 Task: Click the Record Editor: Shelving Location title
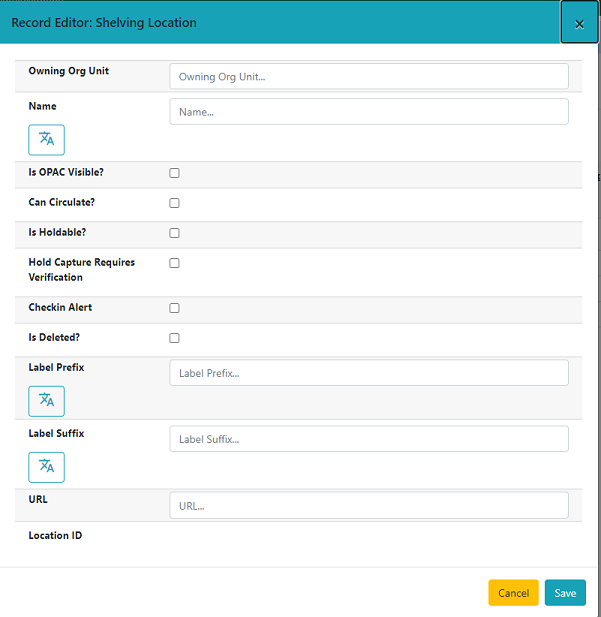click(x=104, y=22)
